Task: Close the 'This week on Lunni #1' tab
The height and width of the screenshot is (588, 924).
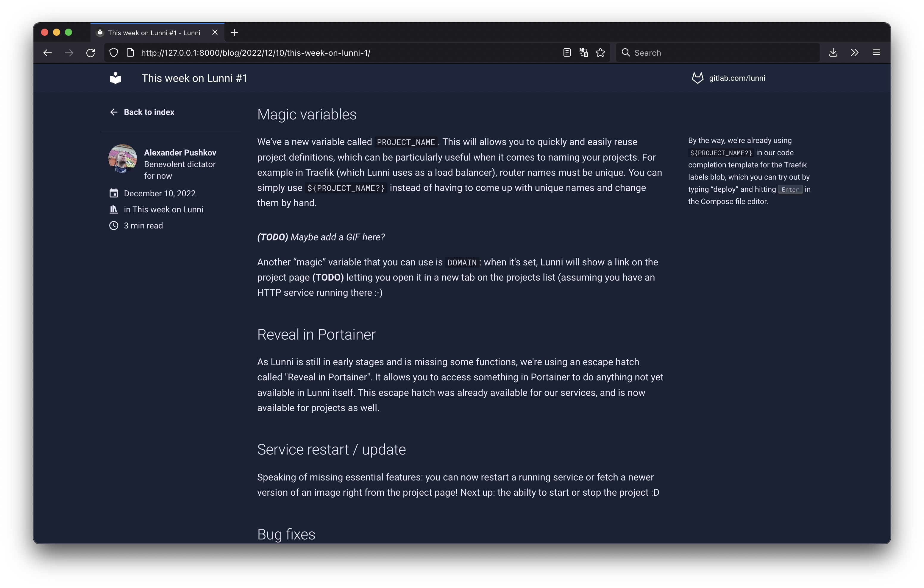Action: click(x=215, y=33)
